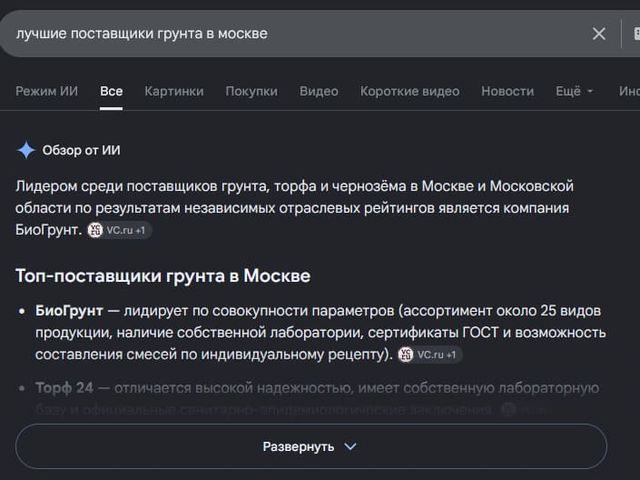The height and width of the screenshot is (480, 640).
Task: Open the VC.ru +1 source chip after БиоГрунт bullet
Action: pos(430,355)
